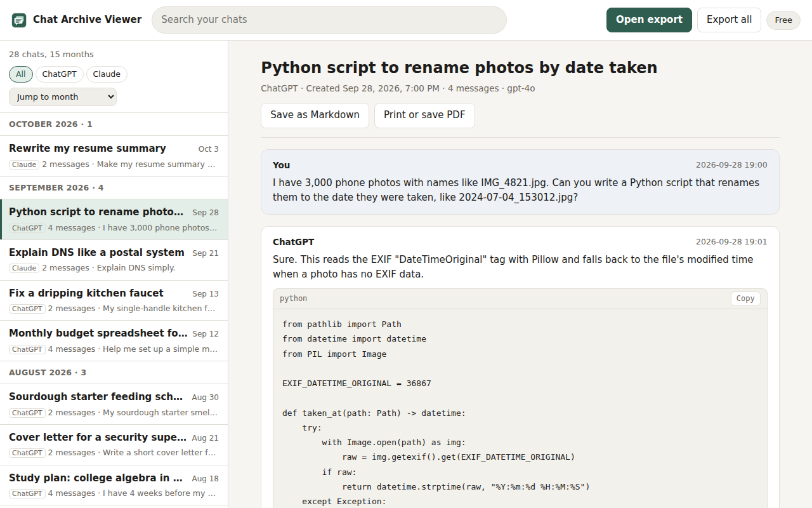Open the Sourdough starter feeding schedule chat
The width and height of the screenshot is (812, 508).
coord(114,404)
